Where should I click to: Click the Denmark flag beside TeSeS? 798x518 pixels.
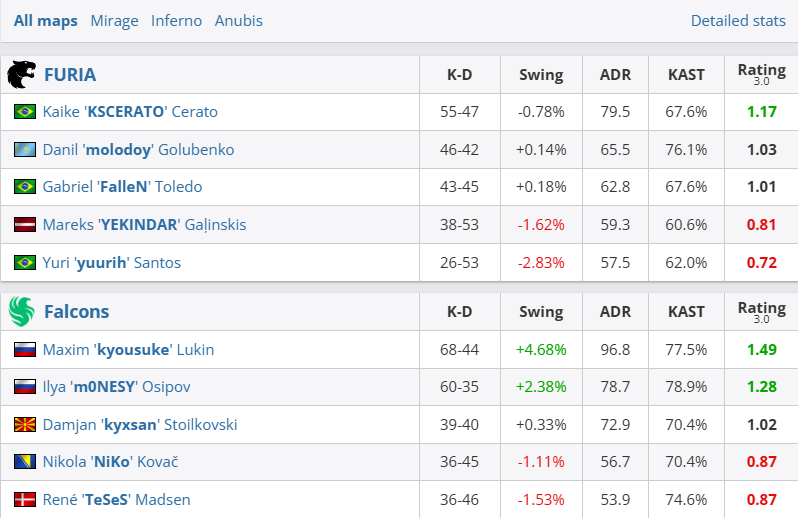[25, 500]
